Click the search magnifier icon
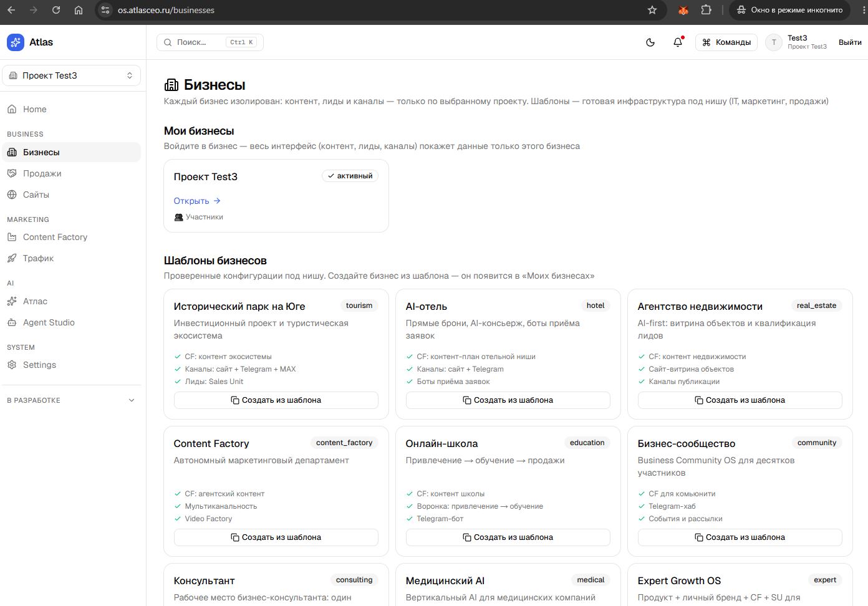 (x=168, y=42)
